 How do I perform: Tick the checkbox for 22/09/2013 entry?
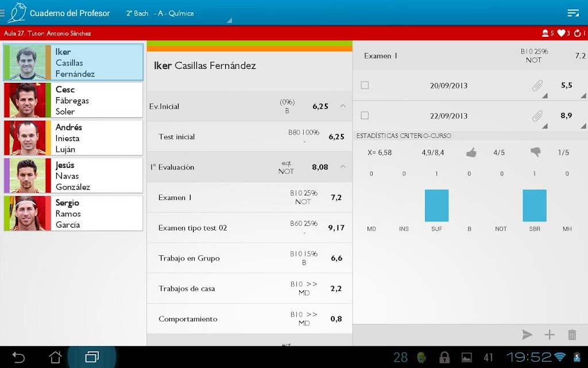(x=365, y=115)
